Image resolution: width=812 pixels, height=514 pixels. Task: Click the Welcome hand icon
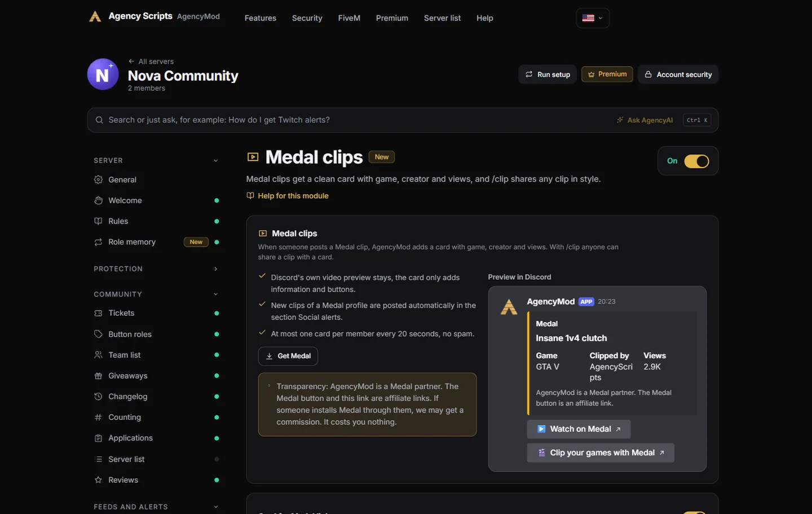tap(98, 200)
